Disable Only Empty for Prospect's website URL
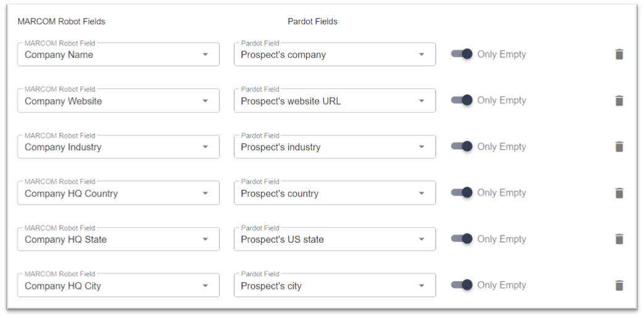 click(461, 100)
